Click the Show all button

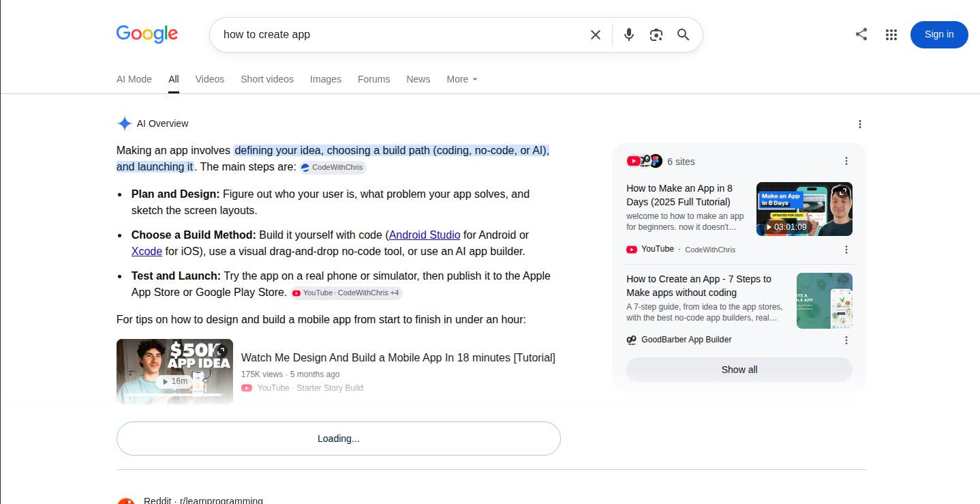point(739,370)
